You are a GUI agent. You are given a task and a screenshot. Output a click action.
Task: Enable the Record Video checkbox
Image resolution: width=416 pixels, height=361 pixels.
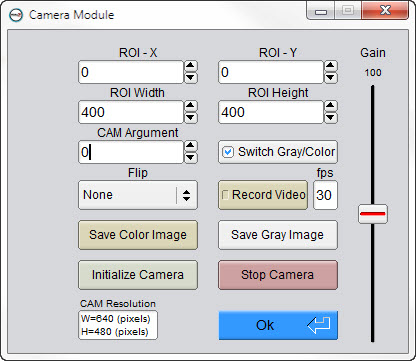pos(225,195)
